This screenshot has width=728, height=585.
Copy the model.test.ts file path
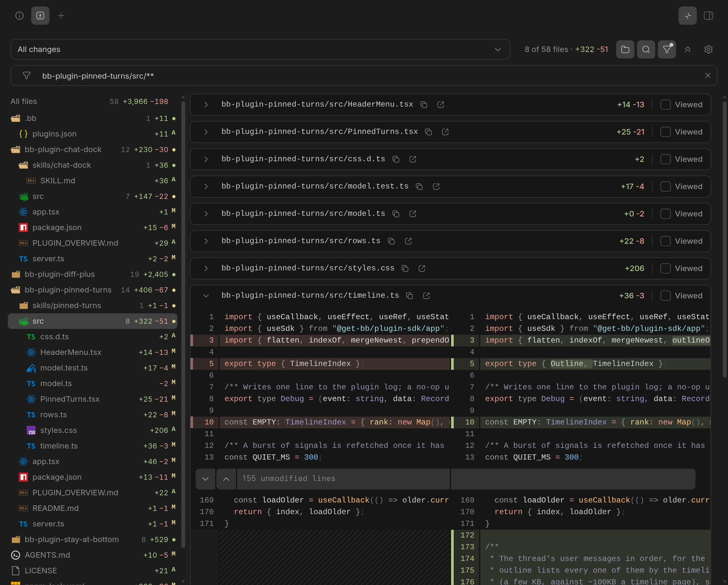click(x=419, y=187)
